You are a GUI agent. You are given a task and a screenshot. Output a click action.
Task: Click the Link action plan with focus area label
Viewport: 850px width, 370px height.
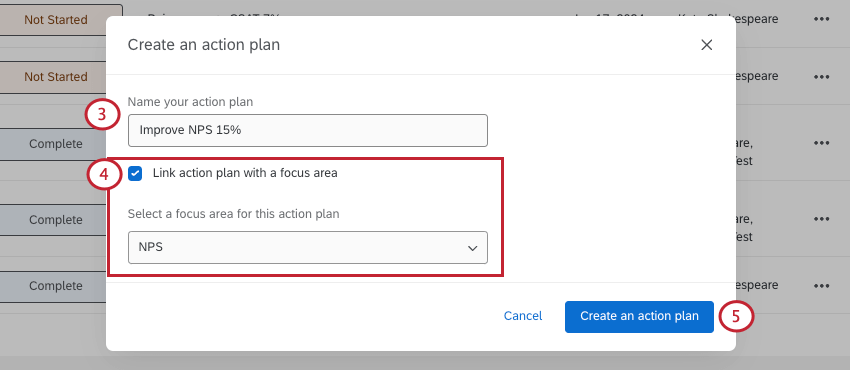coord(245,173)
